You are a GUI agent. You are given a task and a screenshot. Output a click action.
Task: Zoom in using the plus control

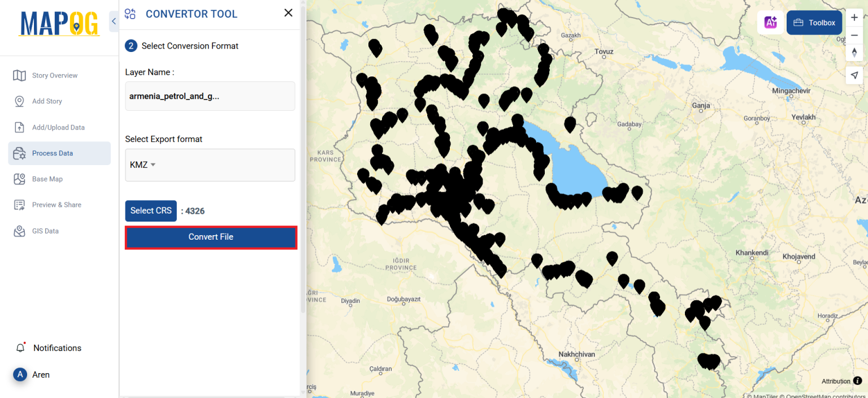854,18
